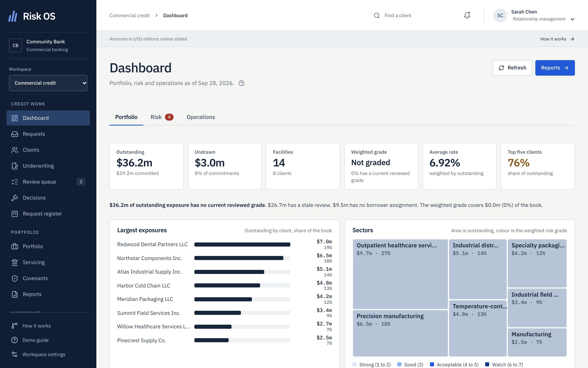Switch to the Operations tab
The width and height of the screenshot is (588, 368).
point(201,117)
